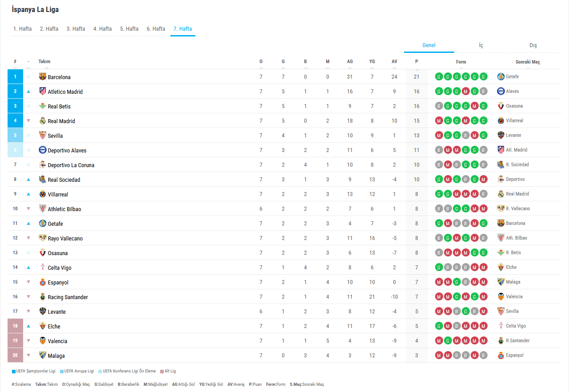Click the Celta Vigo crest in row 14
Screen dimensions: 569x392
tap(43, 267)
